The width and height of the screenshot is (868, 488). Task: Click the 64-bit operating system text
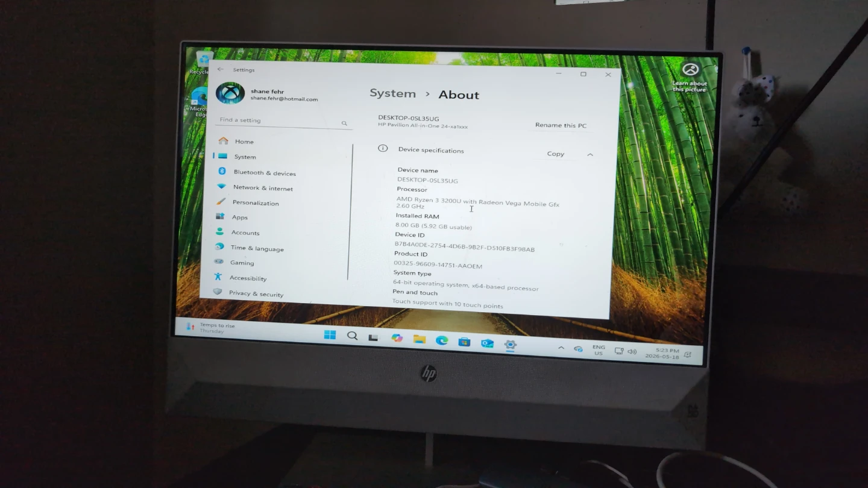[465, 285]
